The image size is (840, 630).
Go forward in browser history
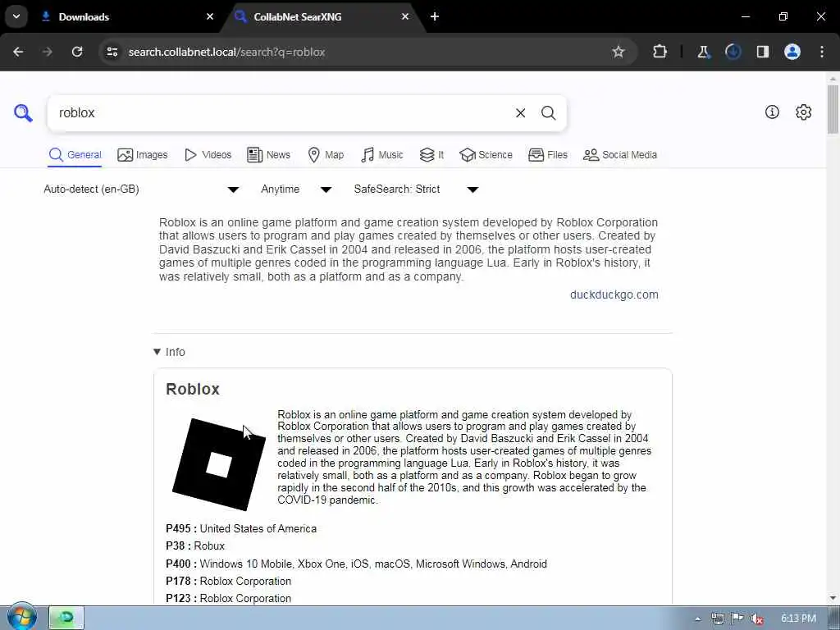coord(48,52)
